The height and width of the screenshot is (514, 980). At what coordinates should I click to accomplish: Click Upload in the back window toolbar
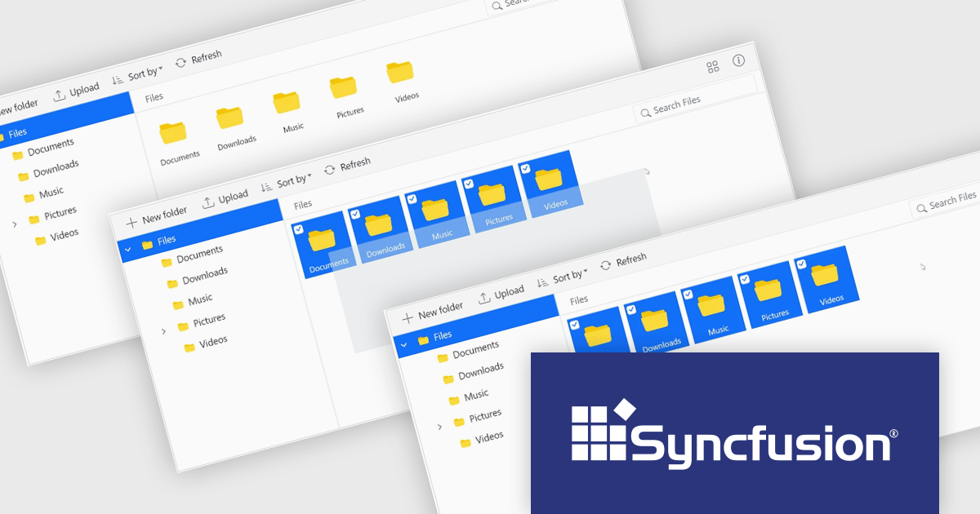tap(77, 92)
